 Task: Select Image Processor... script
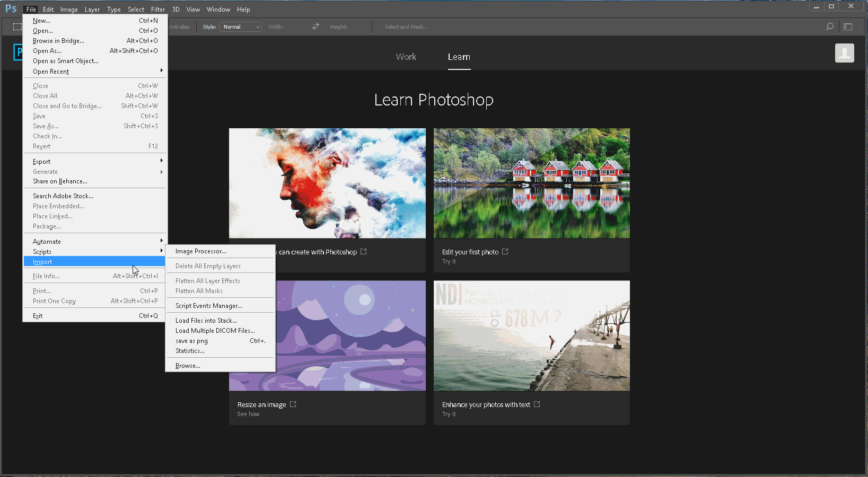click(220, 251)
